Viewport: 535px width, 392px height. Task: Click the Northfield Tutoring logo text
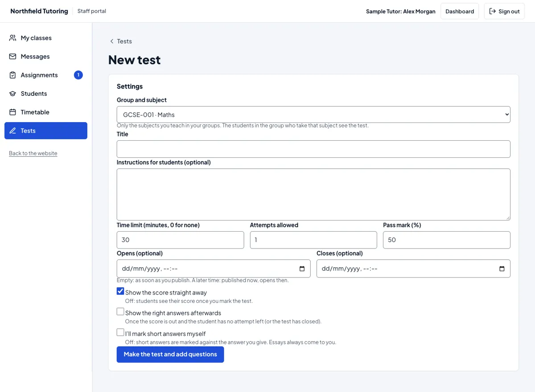coord(39,11)
